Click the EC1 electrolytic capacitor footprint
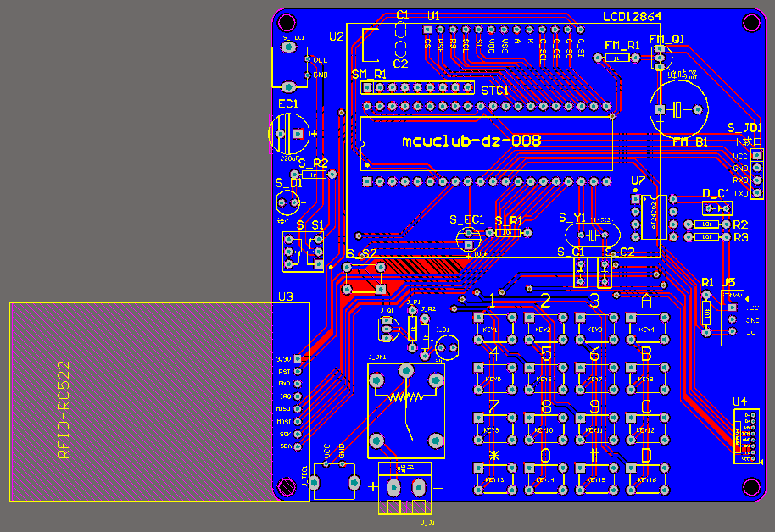The height and width of the screenshot is (532, 775). click(x=289, y=133)
